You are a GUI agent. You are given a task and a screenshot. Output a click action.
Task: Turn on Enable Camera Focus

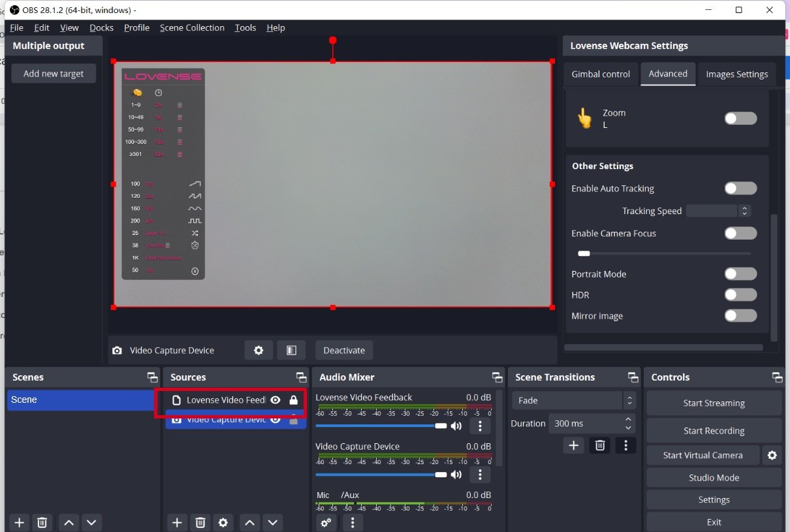click(741, 233)
